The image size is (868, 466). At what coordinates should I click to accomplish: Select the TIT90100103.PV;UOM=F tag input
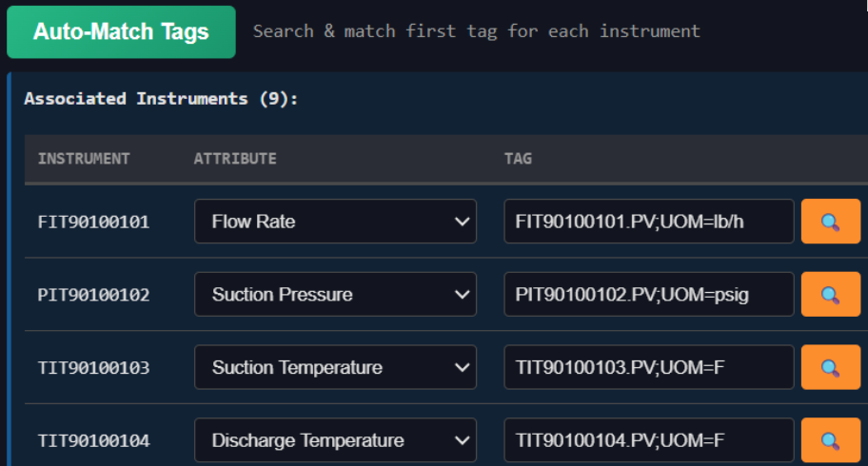(x=648, y=367)
